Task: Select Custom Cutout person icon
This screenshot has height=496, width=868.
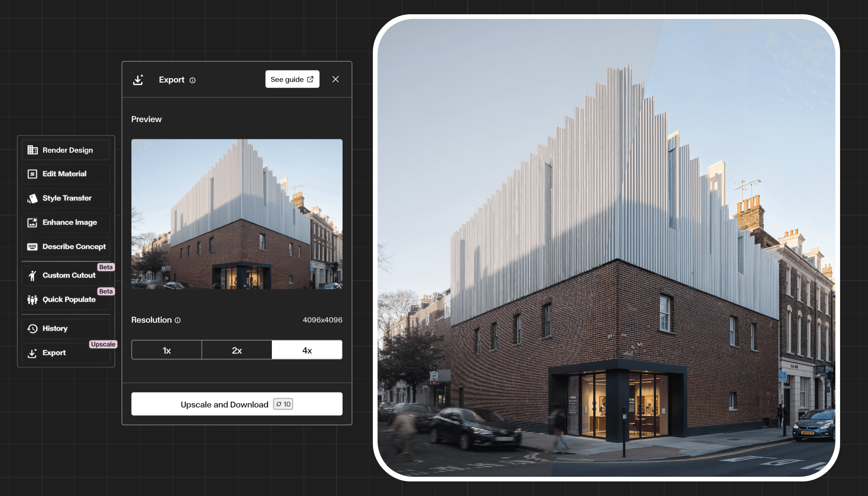Action: click(32, 275)
